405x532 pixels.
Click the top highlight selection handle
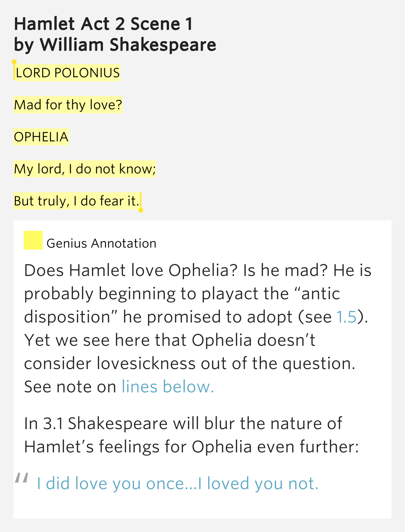point(14,62)
